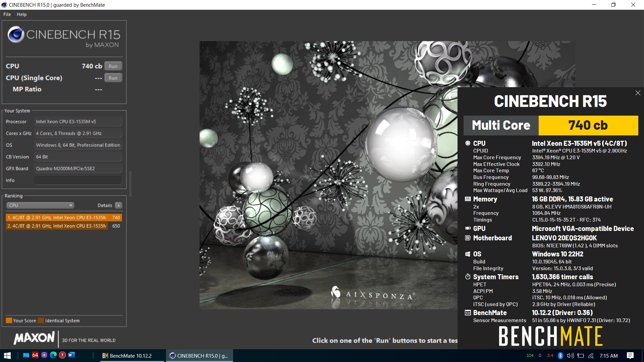Viewport: 644px width, 362px height.
Task: Click the CB Version 64 Bit field
Action: 78,157
